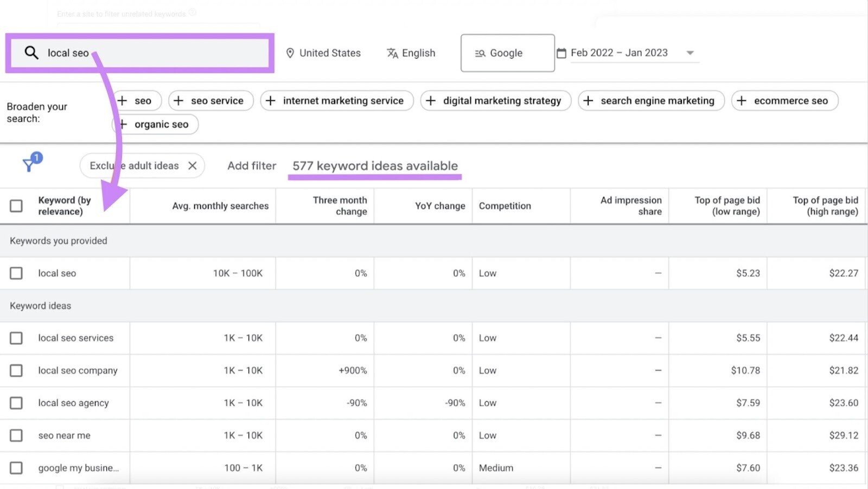Click the search magnifier icon
868x489 pixels.
point(31,52)
